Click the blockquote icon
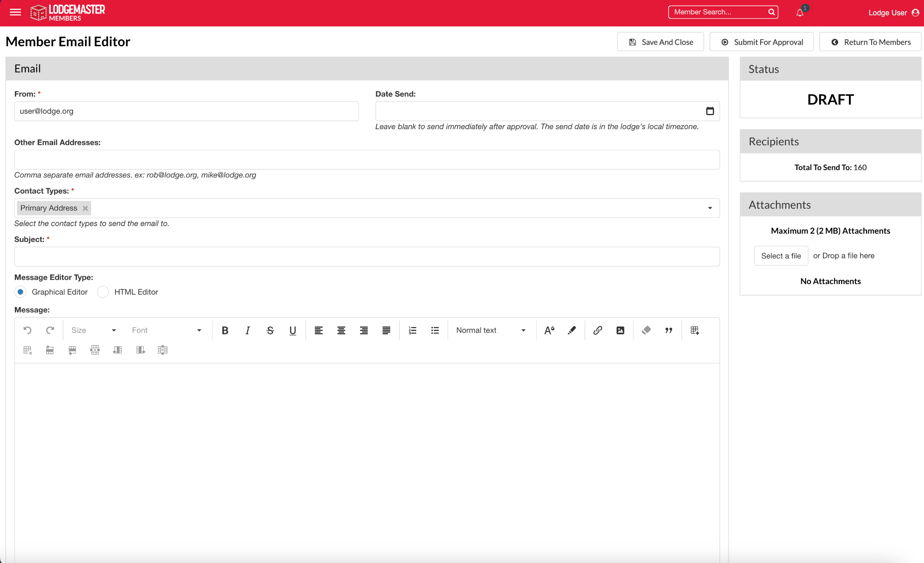The image size is (924, 563). (x=669, y=330)
